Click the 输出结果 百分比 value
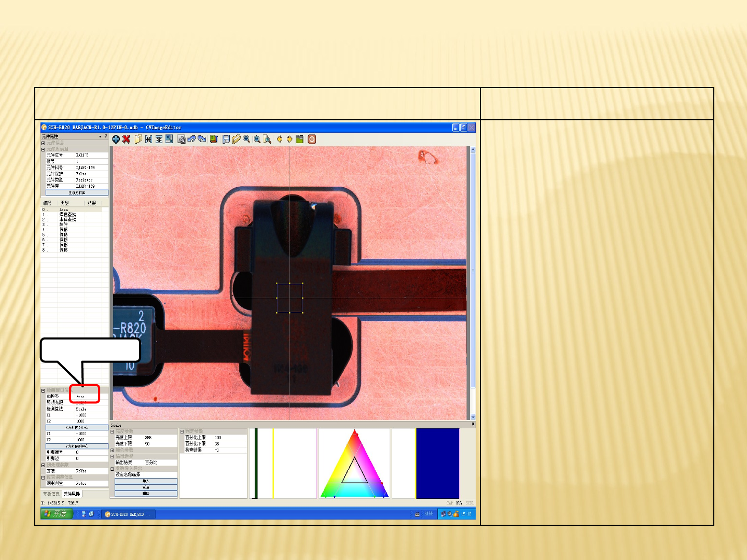 click(x=160, y=463)
